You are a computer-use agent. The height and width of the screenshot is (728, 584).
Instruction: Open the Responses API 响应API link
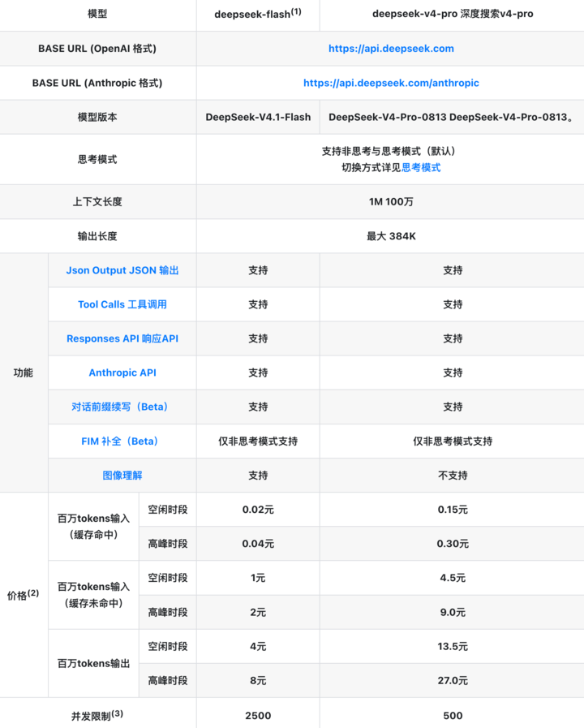click(122, 338)
